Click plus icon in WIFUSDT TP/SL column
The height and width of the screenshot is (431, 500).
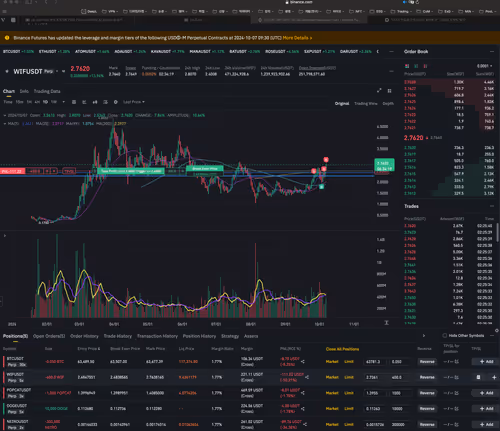point(494,377)
